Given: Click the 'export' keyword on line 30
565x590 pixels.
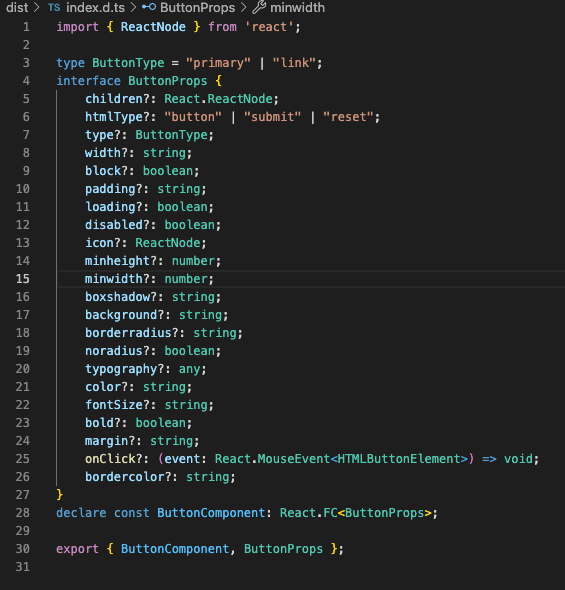Looking at the screenshot, I should (77, 549).
